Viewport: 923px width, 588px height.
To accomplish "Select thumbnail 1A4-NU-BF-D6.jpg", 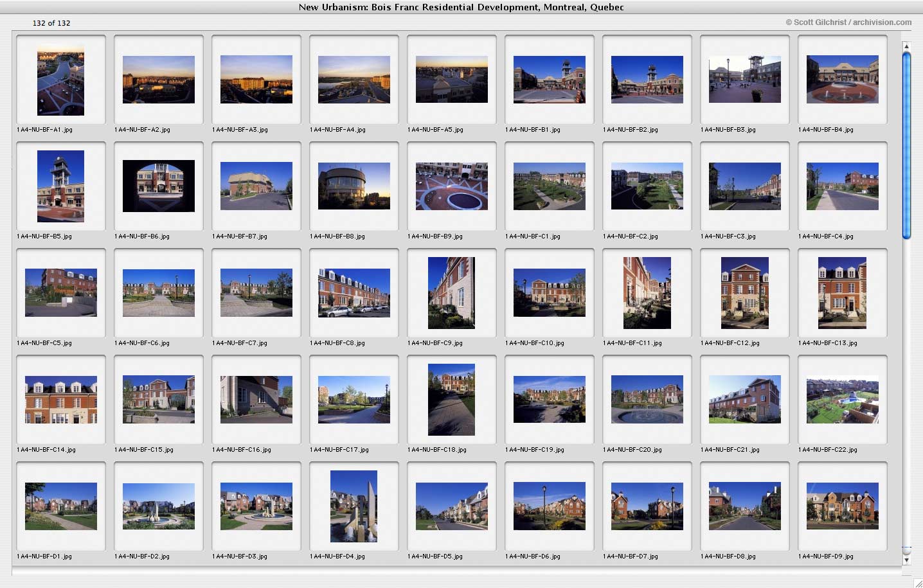I will [550, 506].
